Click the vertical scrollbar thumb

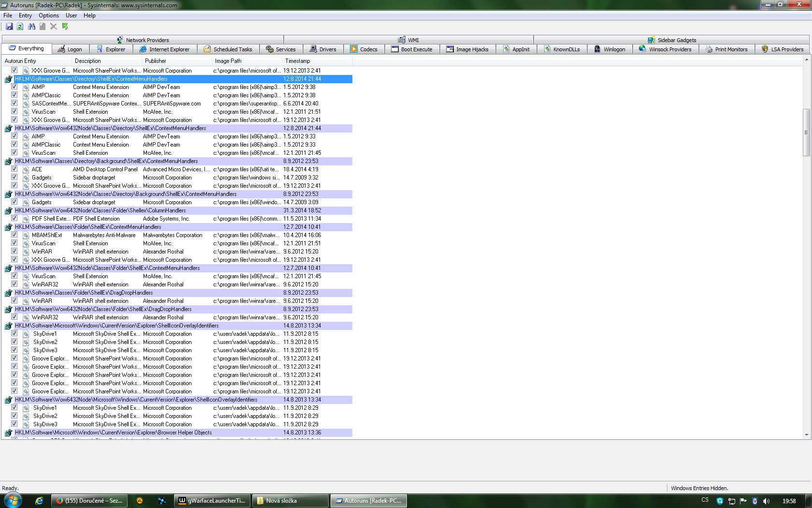pyautogui.click(x=806, y=132)
